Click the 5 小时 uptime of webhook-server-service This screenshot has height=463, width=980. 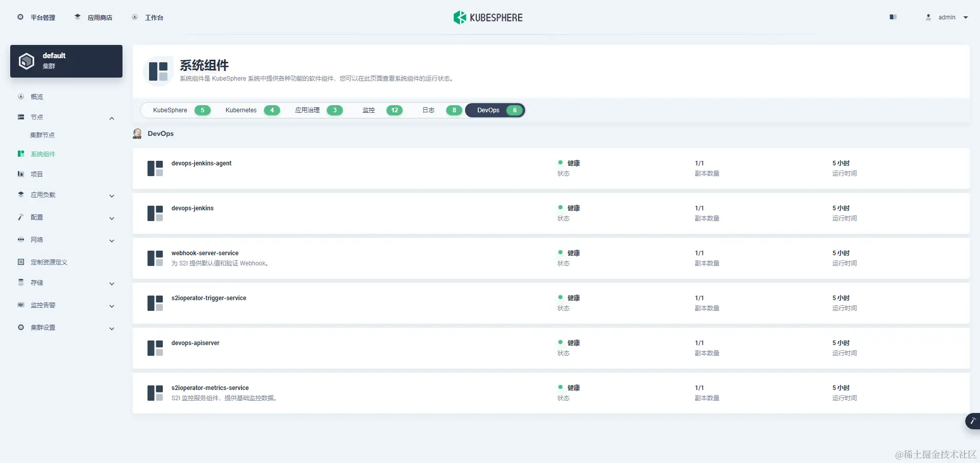(841, 253)
